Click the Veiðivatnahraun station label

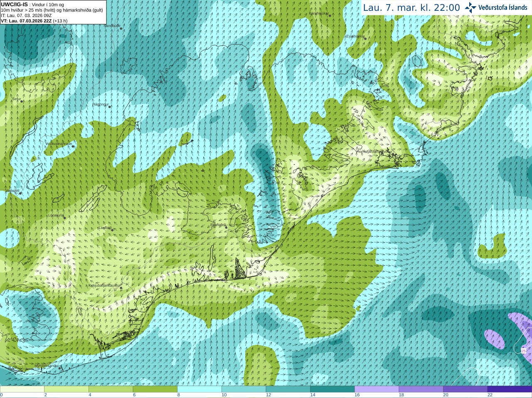(x=59, y=143)
